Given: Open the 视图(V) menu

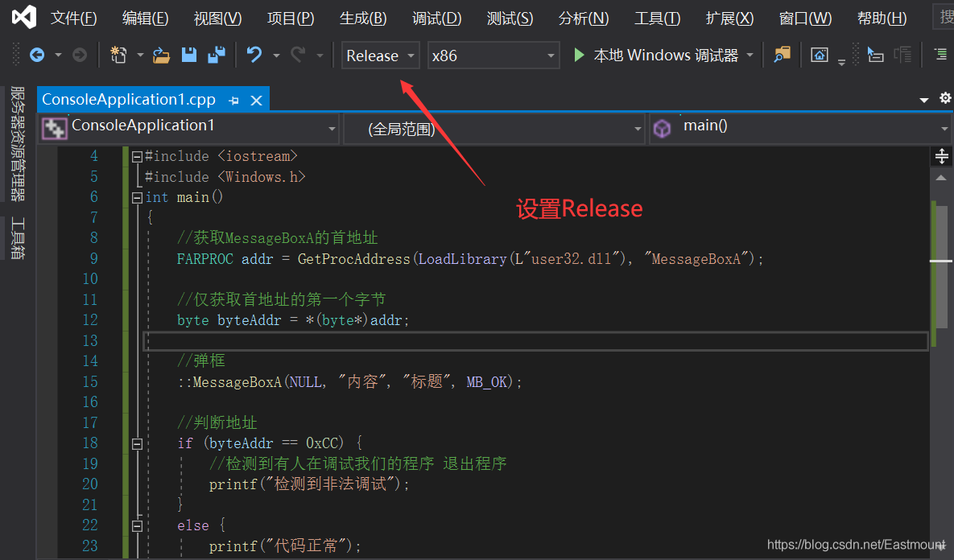Looking at the screenshot, I should click(217, 19).
